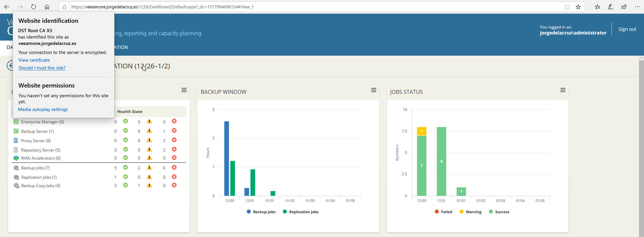Open infrastructure widget hamburger menu
The width and height of the screenshot is (644, 237).
[184, 90]
